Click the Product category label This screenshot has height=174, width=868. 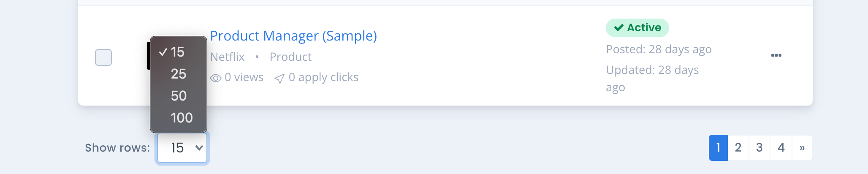[x=290, y=57]
